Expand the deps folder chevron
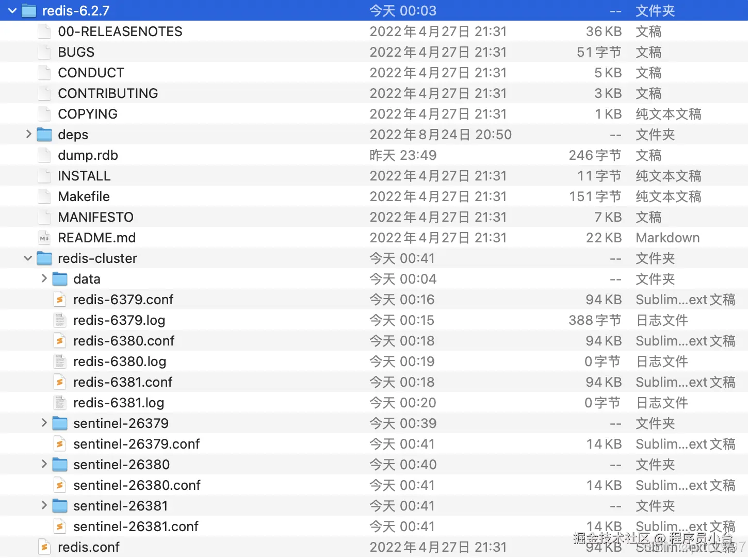The height and width of the screenshot is (560, 748). coord(28,134)
